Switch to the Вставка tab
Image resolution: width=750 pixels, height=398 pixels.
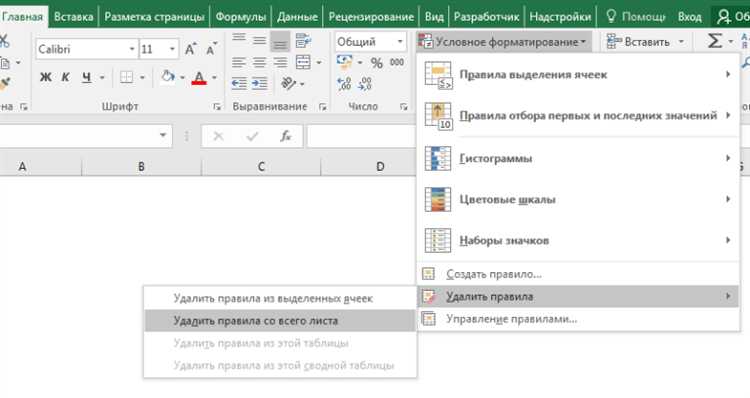click(73, 17)
